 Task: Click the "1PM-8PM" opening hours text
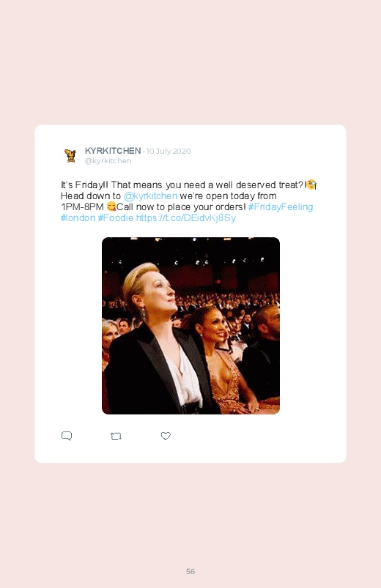[x=82, y=206]
